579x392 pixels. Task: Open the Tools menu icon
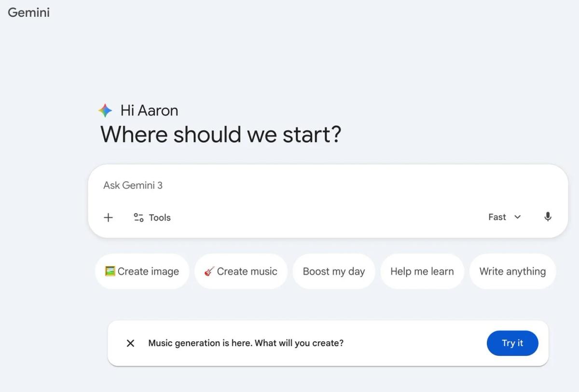point(138,217)
